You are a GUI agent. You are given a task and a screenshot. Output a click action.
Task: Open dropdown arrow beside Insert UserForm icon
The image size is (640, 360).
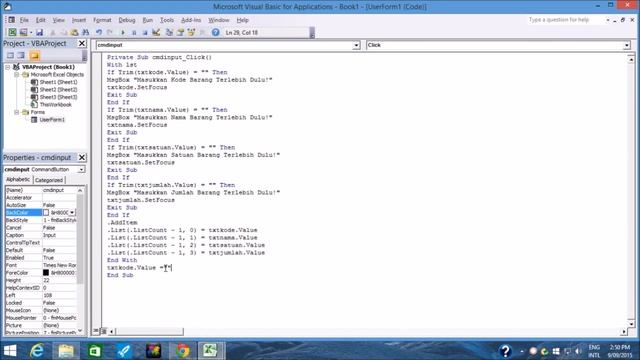(31, 32)
